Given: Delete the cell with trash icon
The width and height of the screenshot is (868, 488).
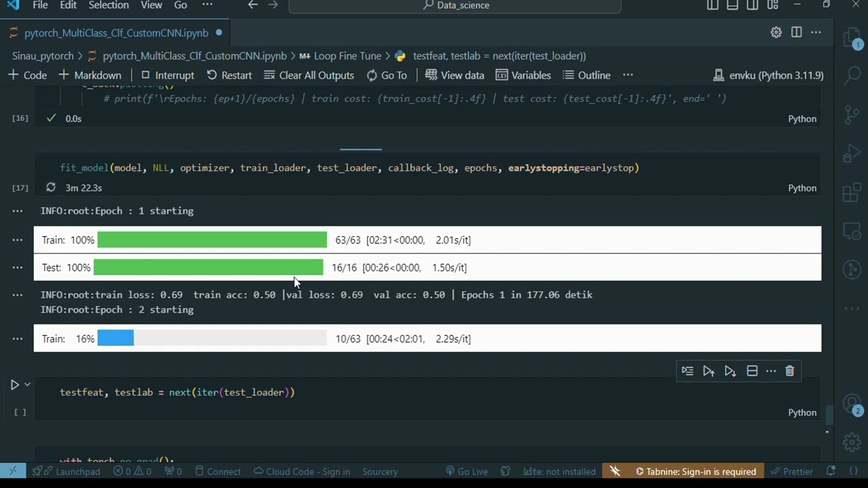Looking at the screenshot, I should click(x=789, y=371).
